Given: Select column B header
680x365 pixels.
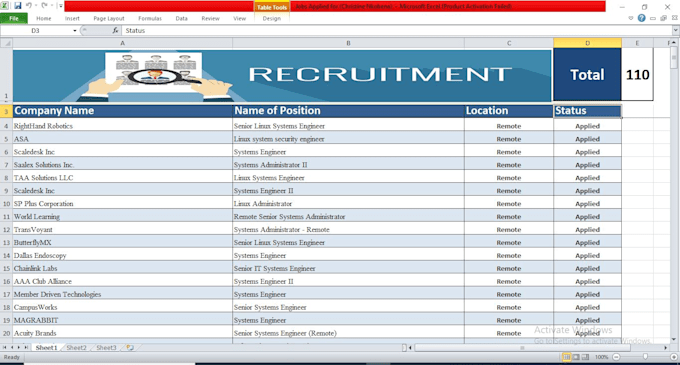Looking at the screenshot, I should pos(348,43).
